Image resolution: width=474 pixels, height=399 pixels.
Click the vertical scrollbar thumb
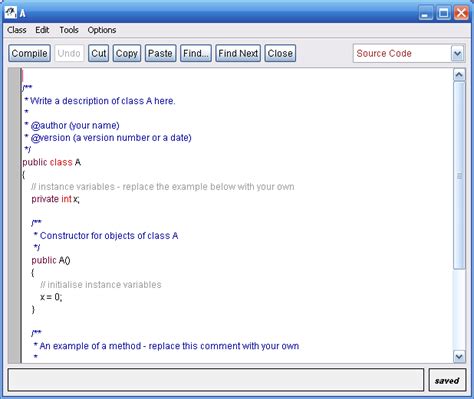(459, 175)
